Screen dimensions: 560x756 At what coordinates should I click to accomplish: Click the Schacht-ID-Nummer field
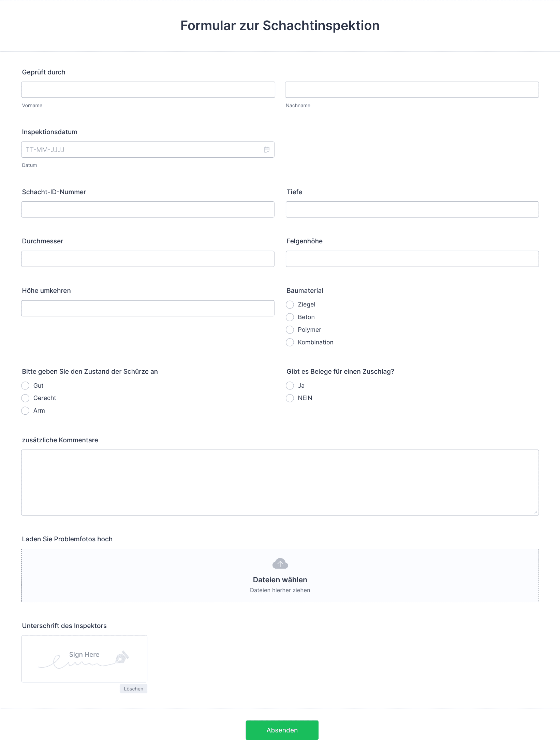[148, 210]
